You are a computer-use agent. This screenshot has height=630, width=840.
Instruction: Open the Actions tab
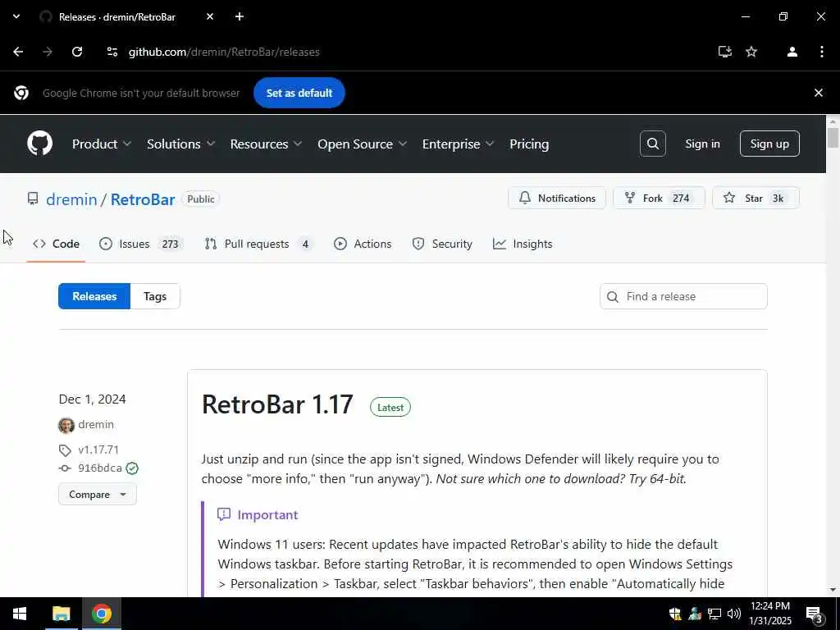pyautogui.click(x=363, y=244)
